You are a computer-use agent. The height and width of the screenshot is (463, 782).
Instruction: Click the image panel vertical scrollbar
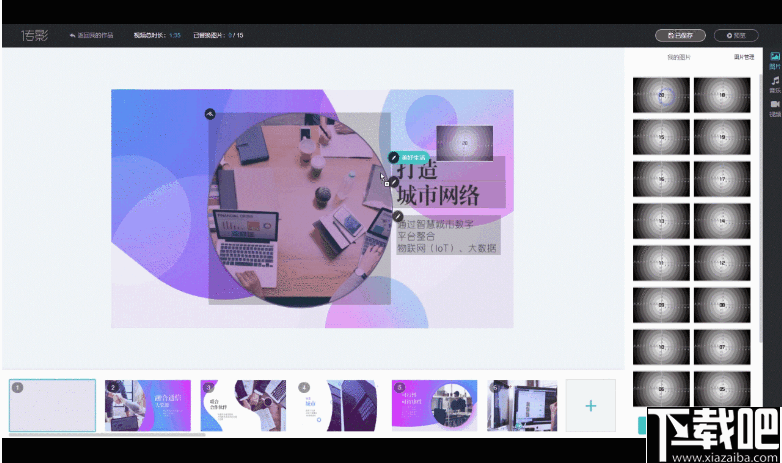coord(760,208)
